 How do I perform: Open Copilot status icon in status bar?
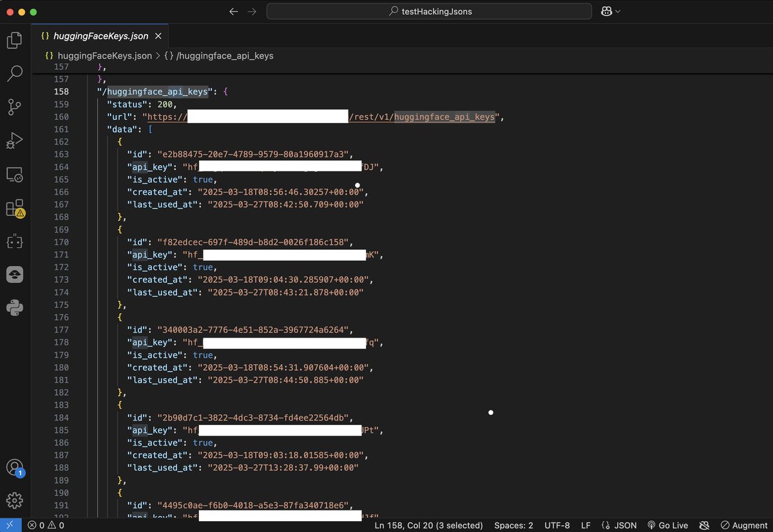pyautogui.click(x=704, y=526)
